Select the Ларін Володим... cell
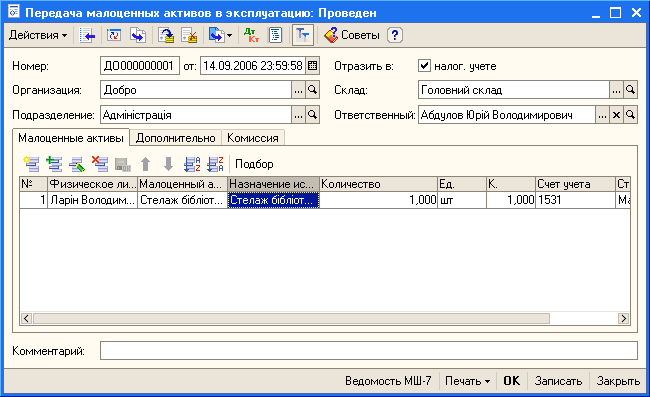The height and width of the screenshot is (397, 650). click(x=92, y=200)
